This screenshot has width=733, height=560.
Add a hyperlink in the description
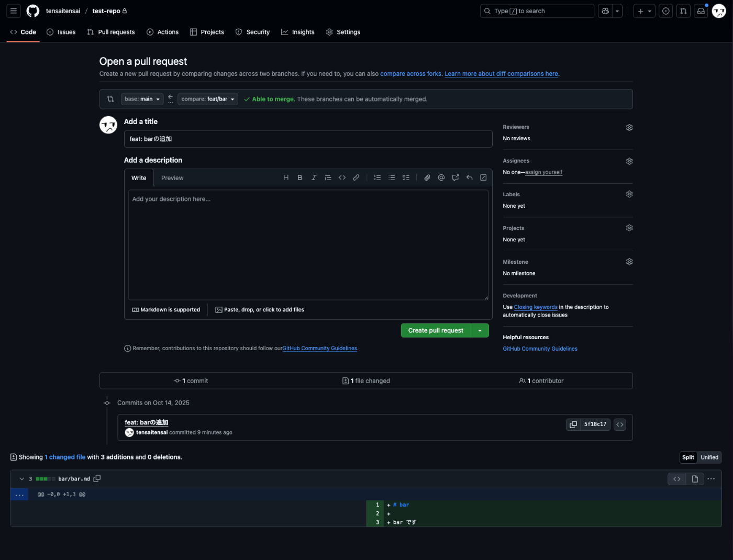(x=356, y=178)
